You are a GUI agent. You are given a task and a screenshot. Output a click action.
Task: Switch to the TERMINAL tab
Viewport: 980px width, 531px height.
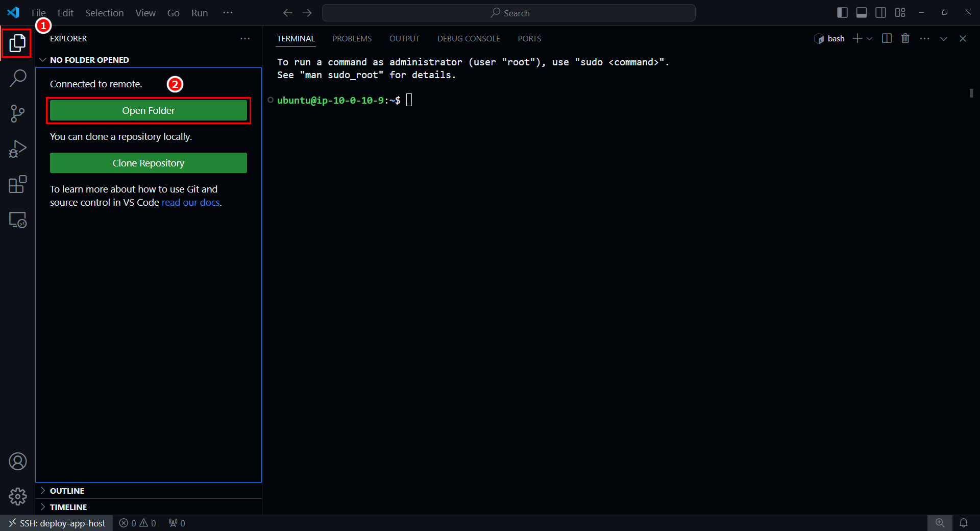point(296,39)
